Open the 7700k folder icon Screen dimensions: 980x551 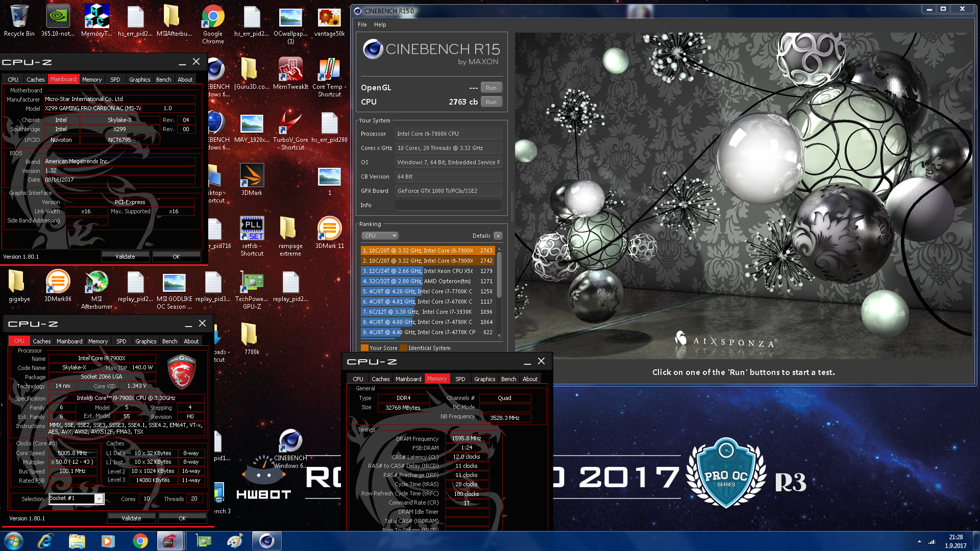[x=252, y=339]
